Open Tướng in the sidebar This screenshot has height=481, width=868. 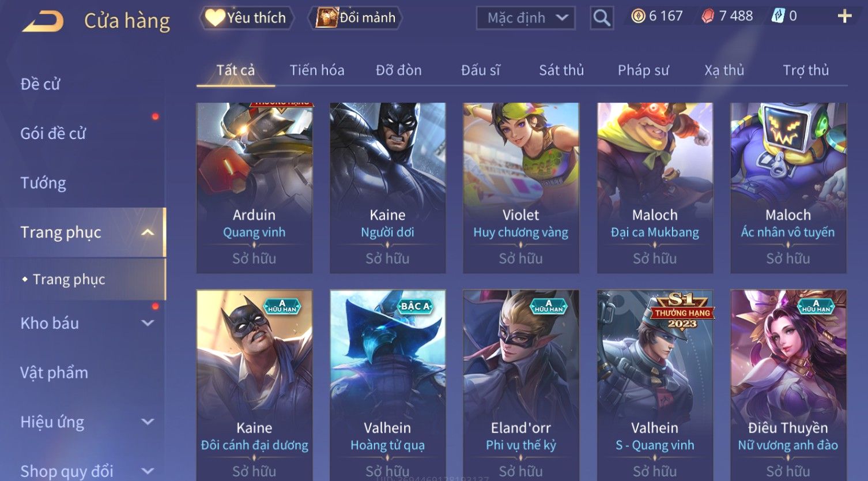click(43, 183)
